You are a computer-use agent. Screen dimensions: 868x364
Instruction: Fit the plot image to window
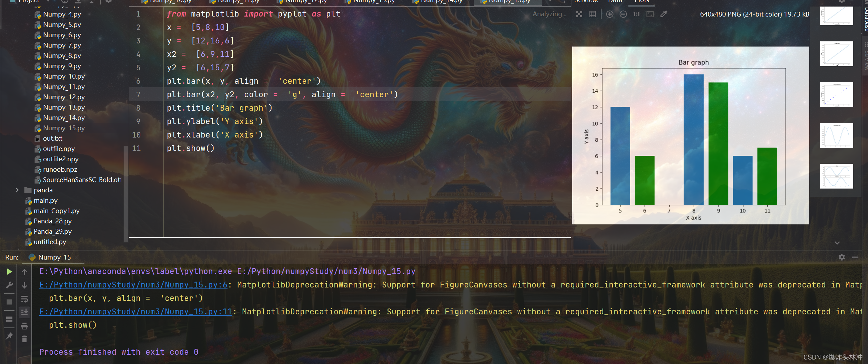[x=650, y=14]
